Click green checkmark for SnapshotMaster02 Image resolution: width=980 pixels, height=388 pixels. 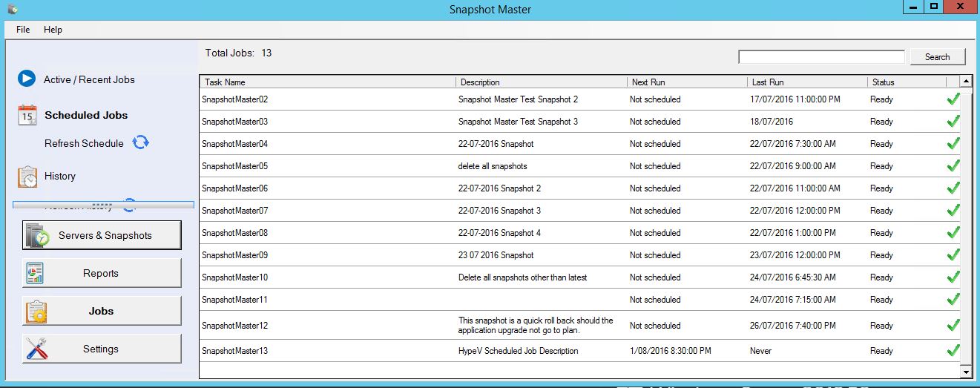point(953,99)
